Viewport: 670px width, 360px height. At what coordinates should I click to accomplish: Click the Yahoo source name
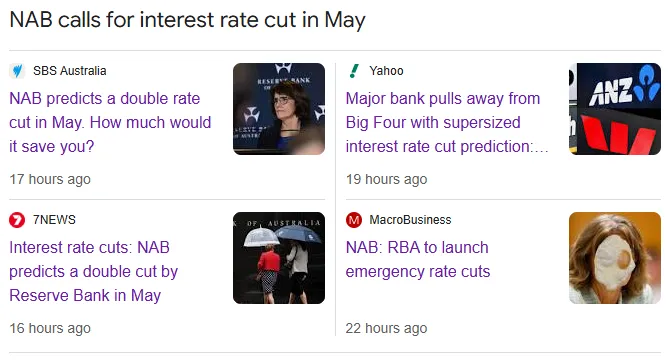click(x=386, y=71)
